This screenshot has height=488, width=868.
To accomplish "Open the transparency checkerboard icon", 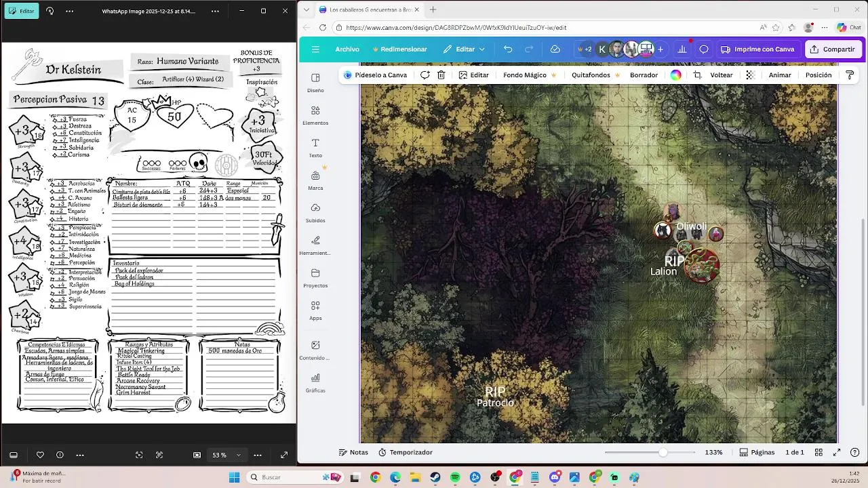I will [x=750, y=75].
